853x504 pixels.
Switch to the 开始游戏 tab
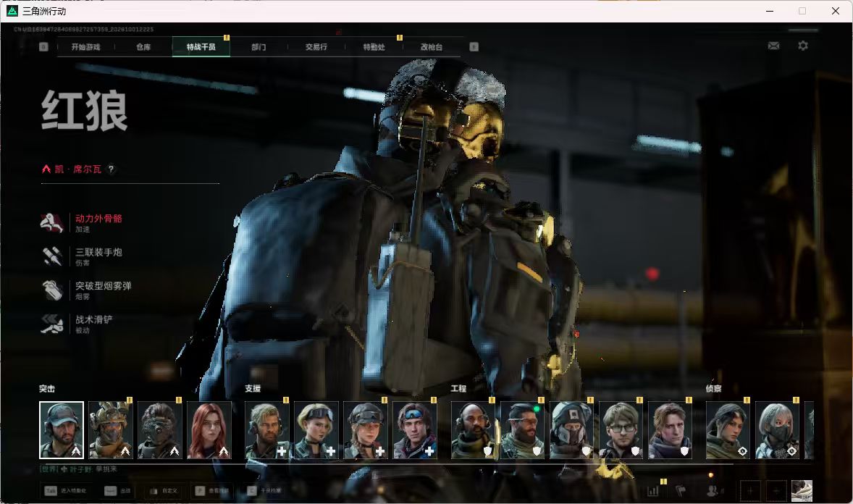coord(86,47)
